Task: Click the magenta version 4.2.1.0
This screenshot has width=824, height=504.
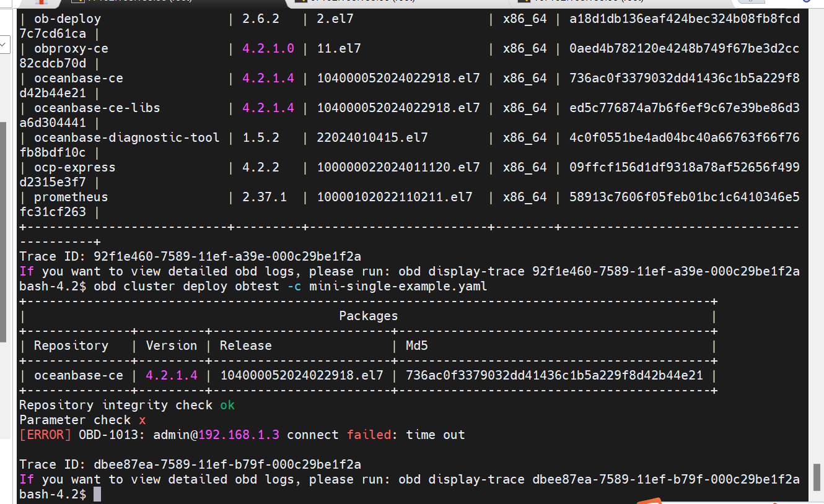Action: (x=268, y=48)
